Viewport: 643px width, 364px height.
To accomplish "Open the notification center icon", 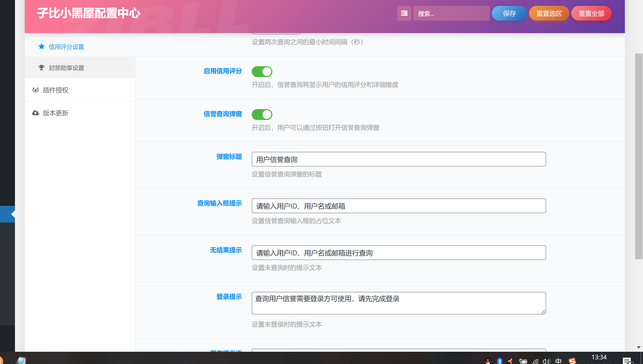I will point(627,361).
